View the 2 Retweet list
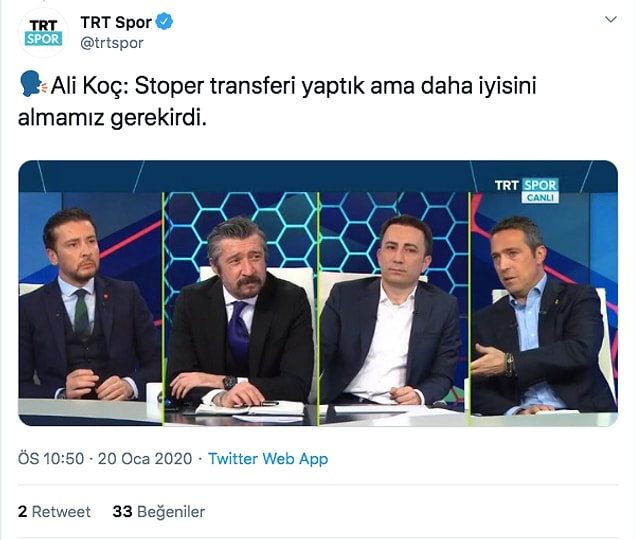The width and height of the screenshot is (635, 540). pyautogui.click(x=54, y=512)
